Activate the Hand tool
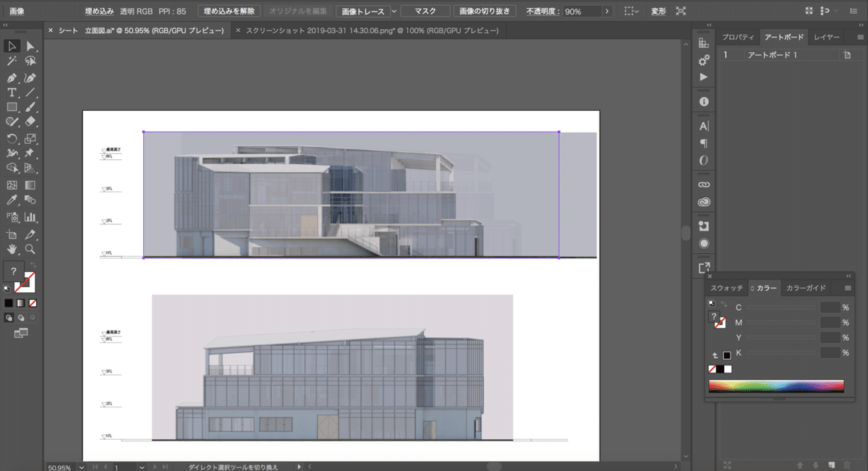 [x=12, y=249]
